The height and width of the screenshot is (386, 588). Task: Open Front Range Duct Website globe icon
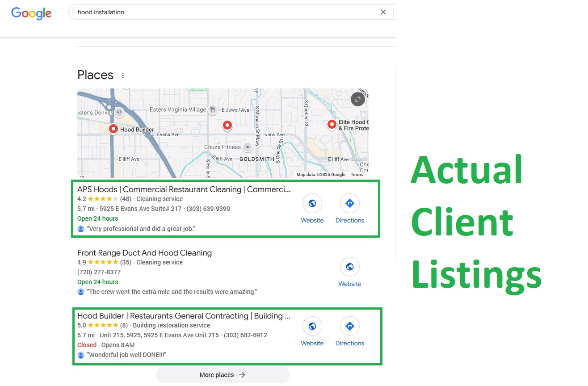click(x=350, y=267)
